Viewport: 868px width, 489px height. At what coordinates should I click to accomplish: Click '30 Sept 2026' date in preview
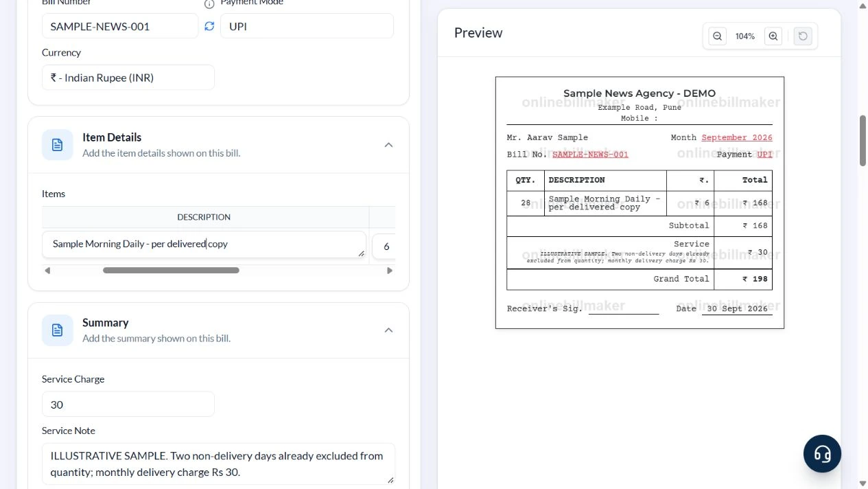738,308
